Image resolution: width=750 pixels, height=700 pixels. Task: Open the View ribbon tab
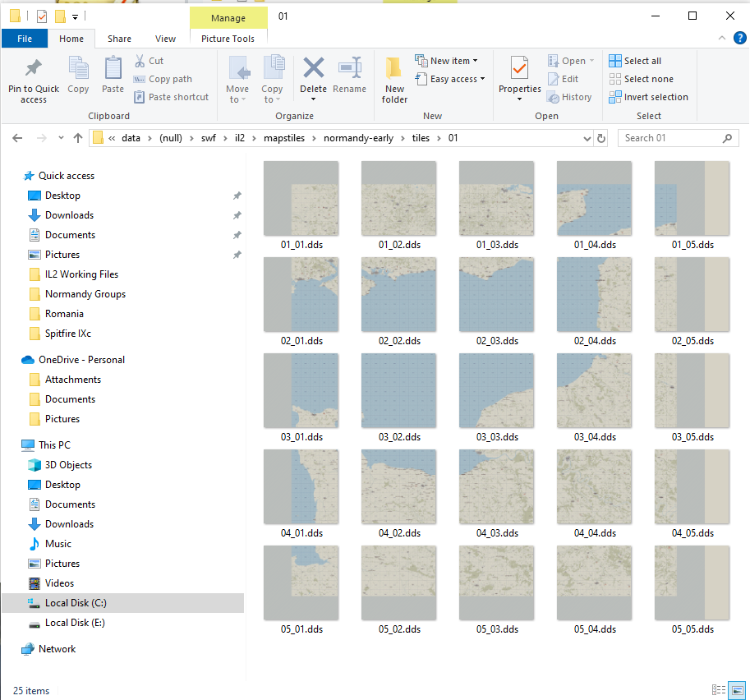(x=165, y=39)
